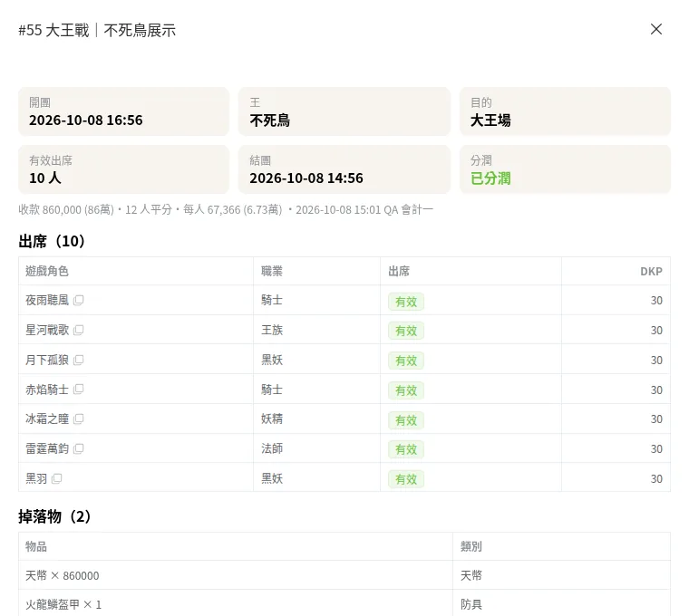
Task: Click the 出席（10）section heading
Action: tap(52, 241)
